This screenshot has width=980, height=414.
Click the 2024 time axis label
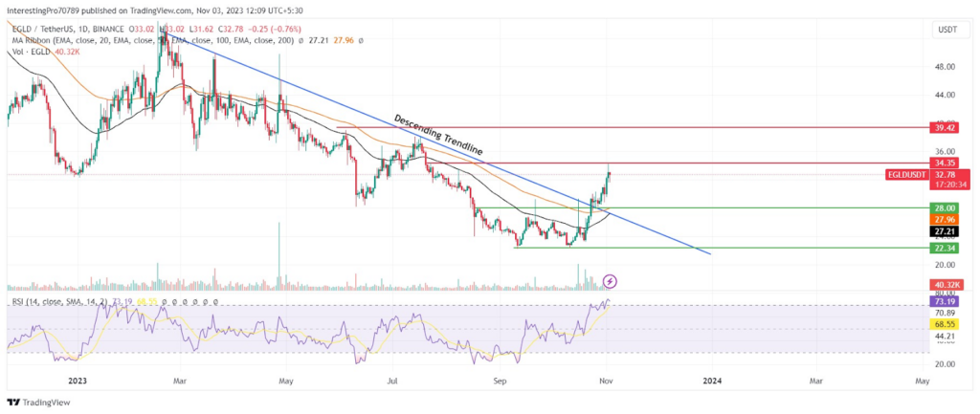711,380
